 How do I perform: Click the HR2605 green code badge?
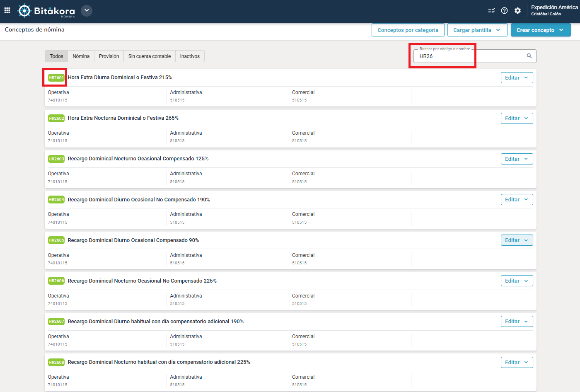pos(56,240)
